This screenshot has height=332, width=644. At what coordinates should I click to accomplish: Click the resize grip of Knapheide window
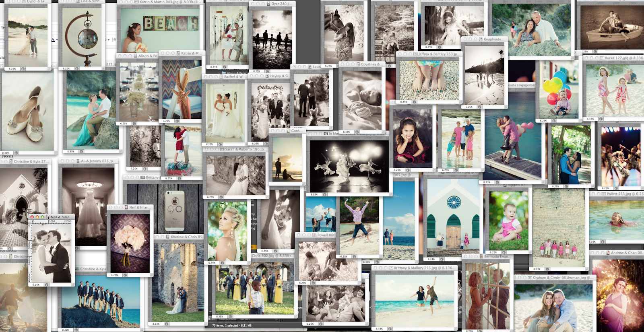[x=505, y=107]
